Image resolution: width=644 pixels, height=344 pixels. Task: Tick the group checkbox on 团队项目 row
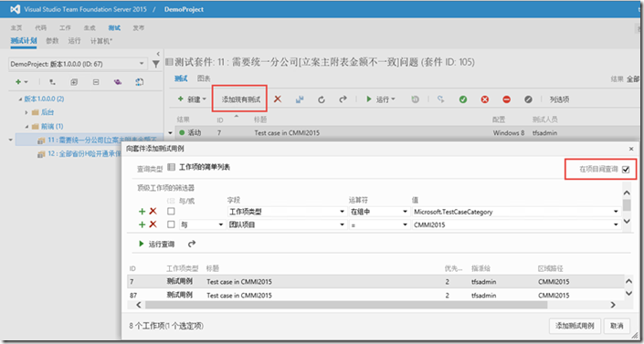[x=171, y=224]
